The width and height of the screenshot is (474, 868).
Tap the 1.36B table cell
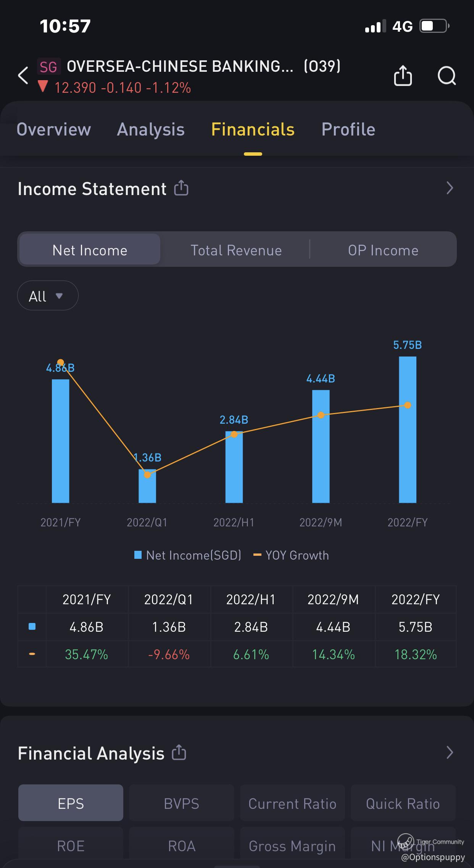(169, 627)
